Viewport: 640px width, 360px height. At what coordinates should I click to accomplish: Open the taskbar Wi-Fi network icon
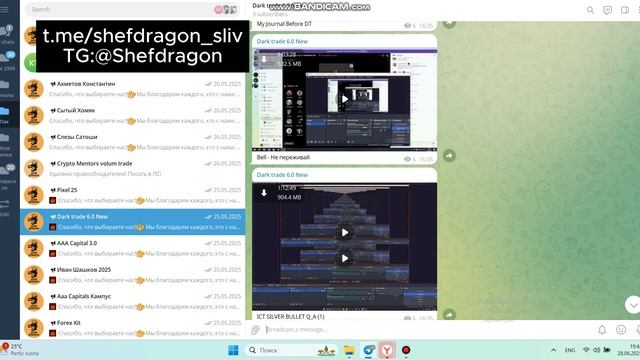pyautogui.click(x=586, y=350)
